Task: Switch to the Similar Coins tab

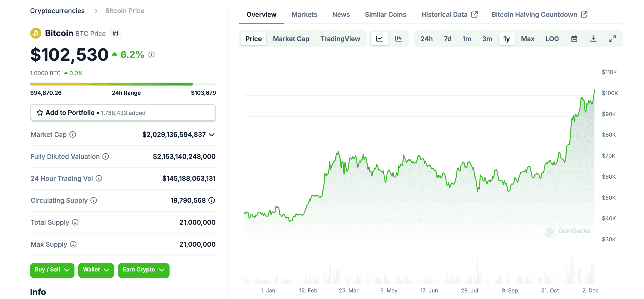Action: coord(385,14)
